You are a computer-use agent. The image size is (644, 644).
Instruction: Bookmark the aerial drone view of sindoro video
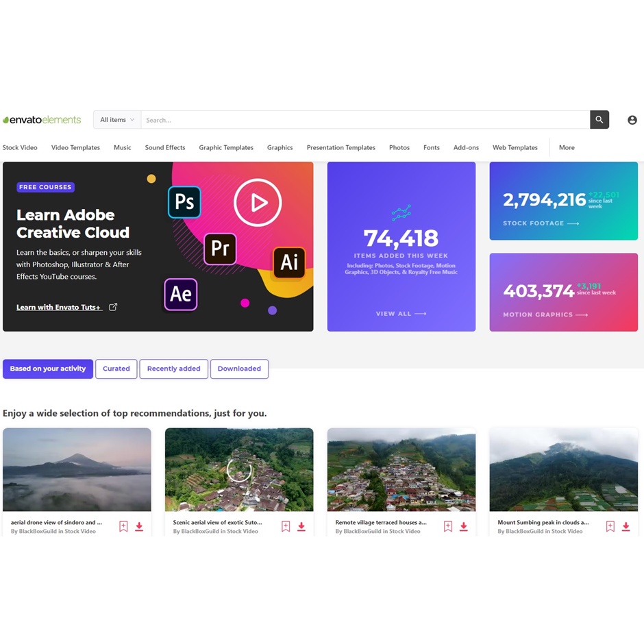[x=123, y=527]
